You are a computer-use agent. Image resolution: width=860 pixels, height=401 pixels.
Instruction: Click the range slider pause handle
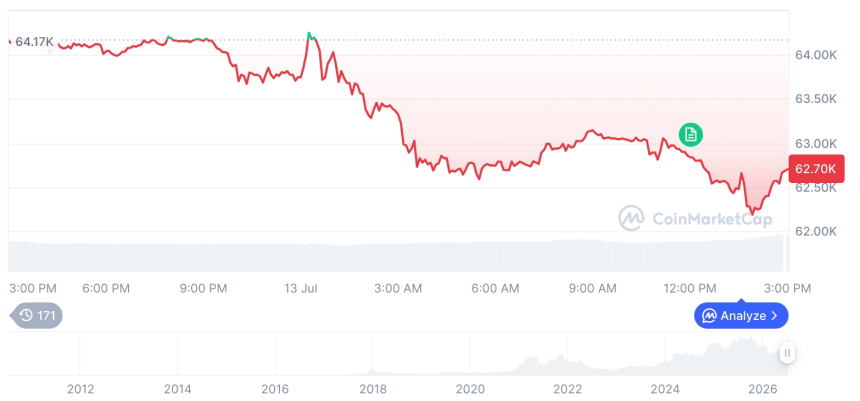pyautogui.click(x=787, y=353)
